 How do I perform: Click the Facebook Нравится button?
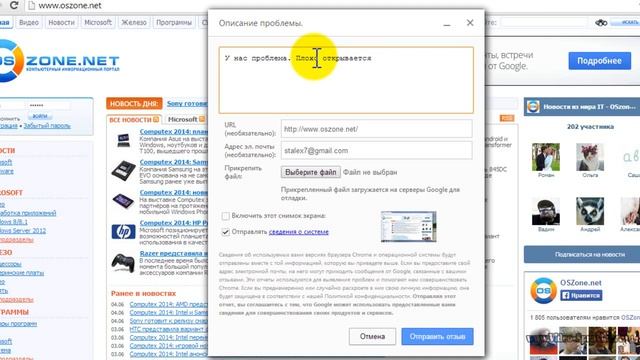pyautogui.click(x=581, y=295)
